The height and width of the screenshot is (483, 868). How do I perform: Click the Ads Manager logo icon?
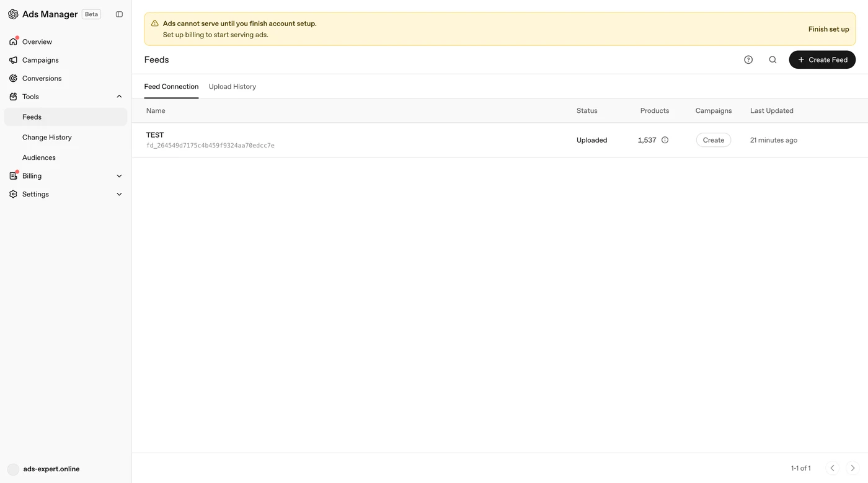(13, 14)
